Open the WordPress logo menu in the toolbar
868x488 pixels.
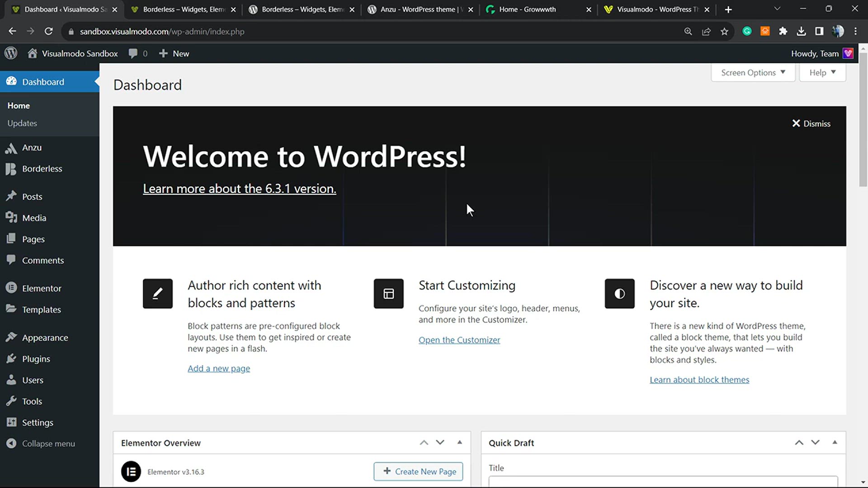point(11,53)
